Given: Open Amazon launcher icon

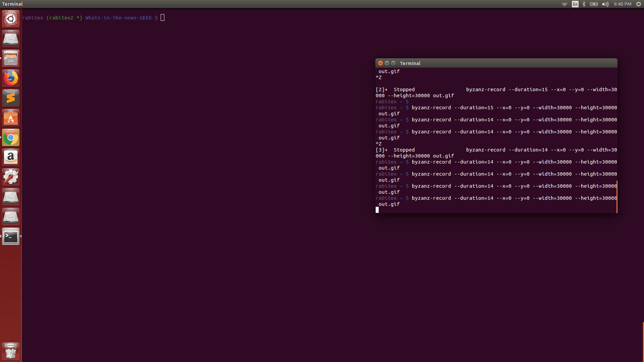Looking at the screenshot, I should (x=11, y=157).
